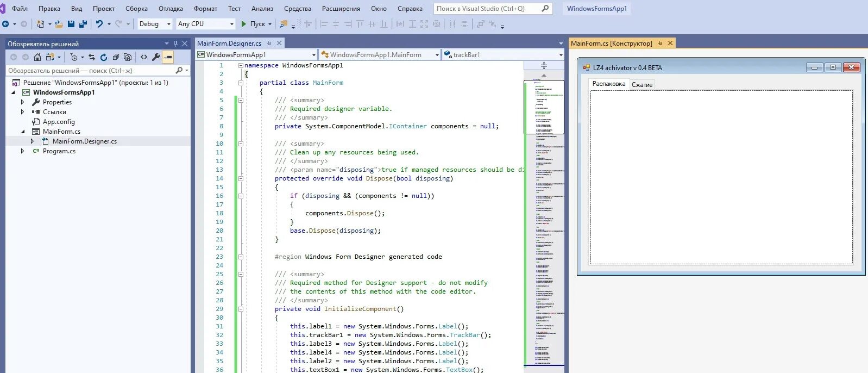
Task: Expand the Ссылки node
Action: point(22,112)
